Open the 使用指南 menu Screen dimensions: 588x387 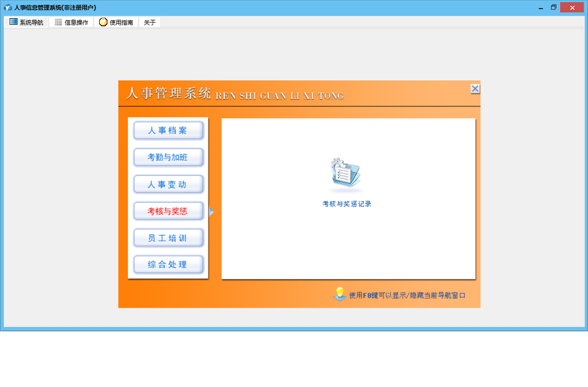pos(116,22)
